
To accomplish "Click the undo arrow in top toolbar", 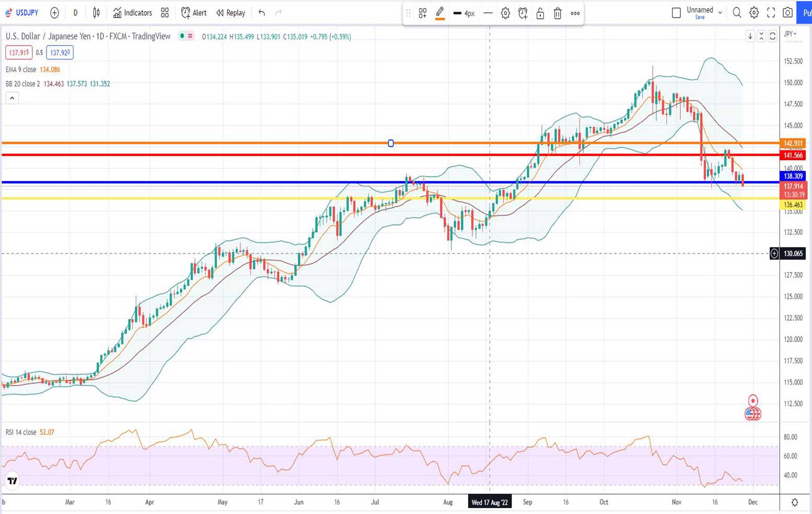I will 262,13.
